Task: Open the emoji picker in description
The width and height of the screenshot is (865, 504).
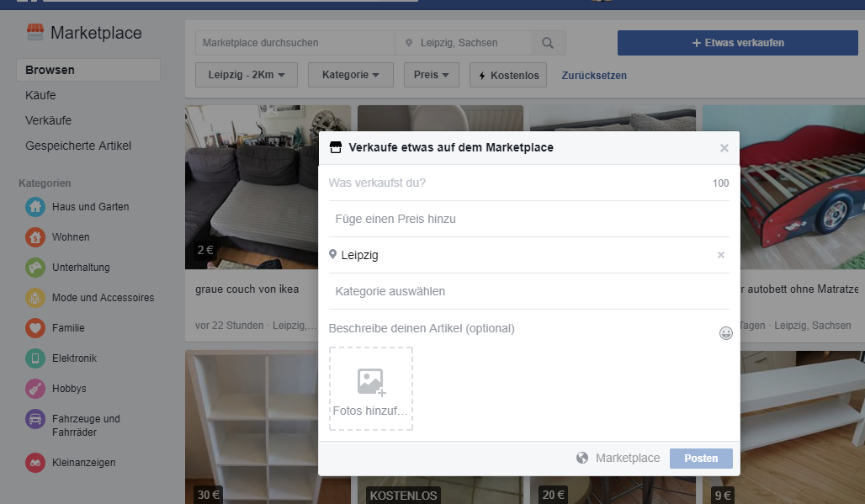Action: [x=725, y=334]
